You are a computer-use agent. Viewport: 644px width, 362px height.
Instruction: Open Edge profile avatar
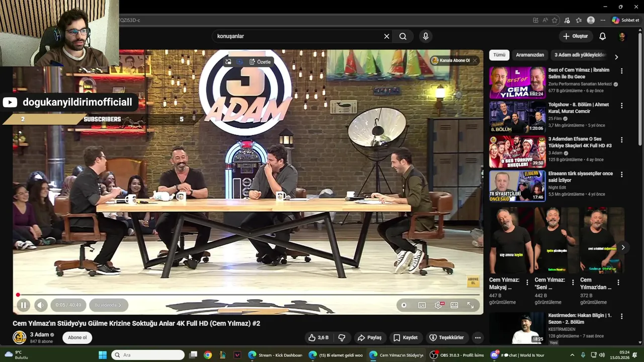click(591, 20)
